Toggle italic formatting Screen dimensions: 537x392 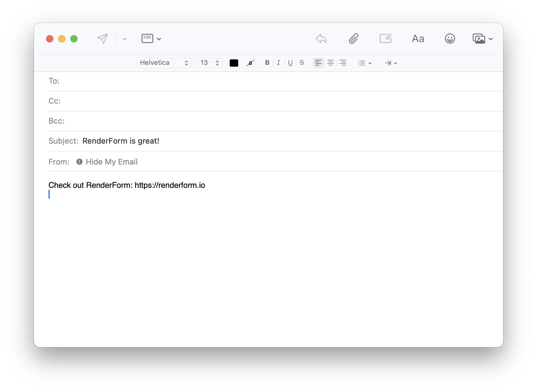[x=279, y=63]
